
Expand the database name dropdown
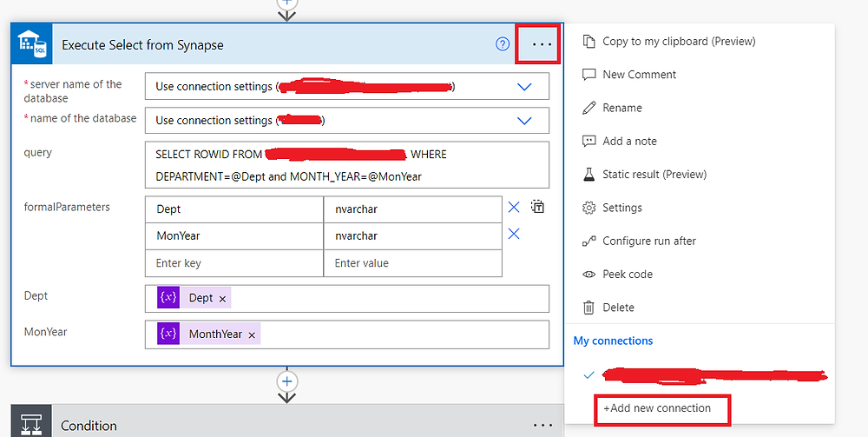(523, 121)
